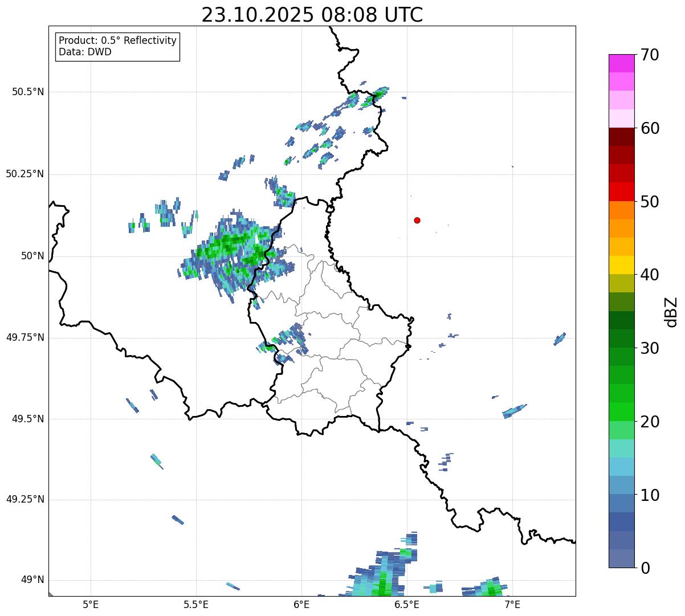
Task: Click the 5.5°E longitude label
Action: click(196, 605)
